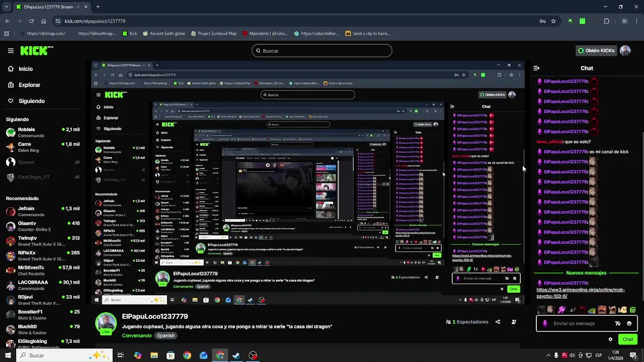This screenshot has width=644, height=362.
Task: Click the Kick Buscar search field
Action: (x=322, y=51)
